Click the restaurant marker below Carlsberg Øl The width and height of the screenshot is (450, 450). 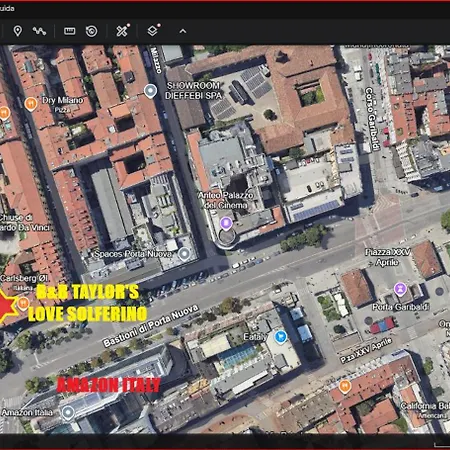click(23, 304)
